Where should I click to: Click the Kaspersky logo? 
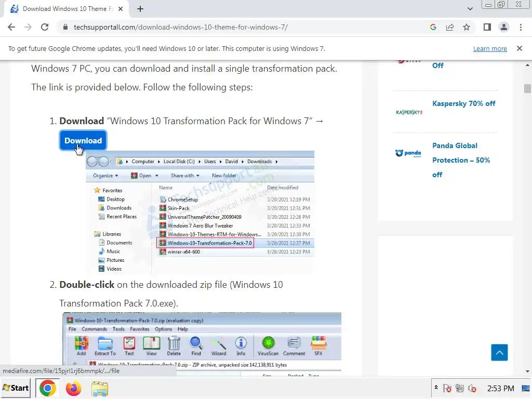[409, 112]
